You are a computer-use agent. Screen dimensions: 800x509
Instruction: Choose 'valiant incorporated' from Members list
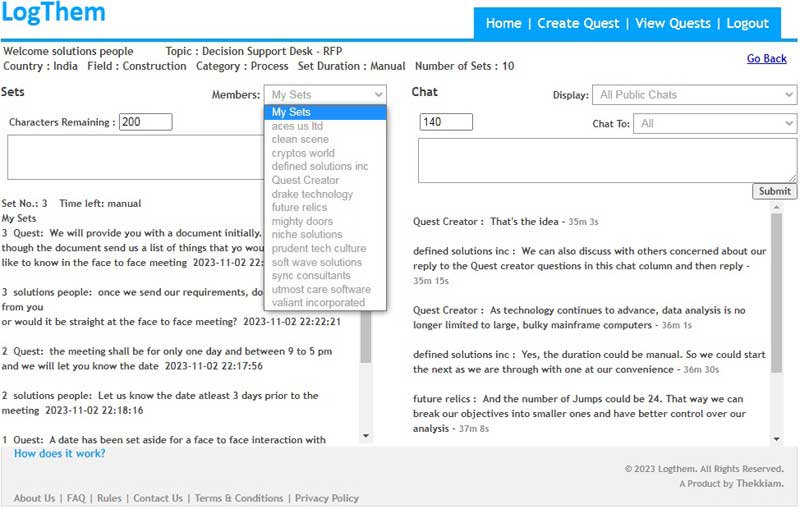(325, 302)
